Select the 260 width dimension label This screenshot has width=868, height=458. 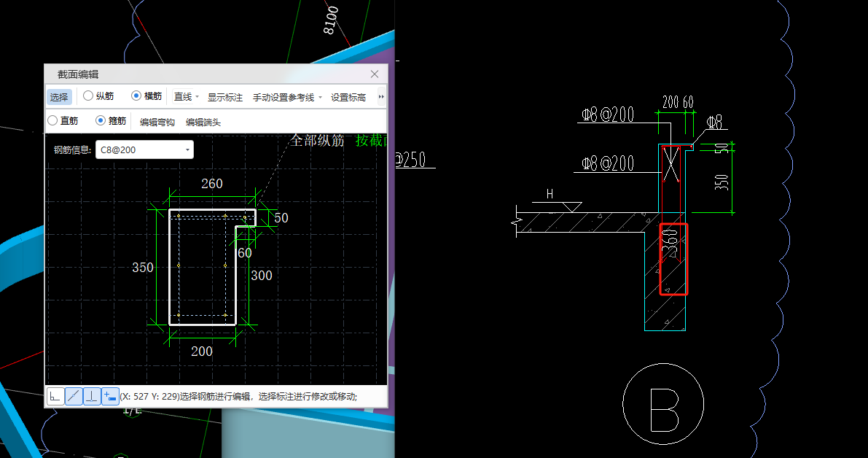212,183
